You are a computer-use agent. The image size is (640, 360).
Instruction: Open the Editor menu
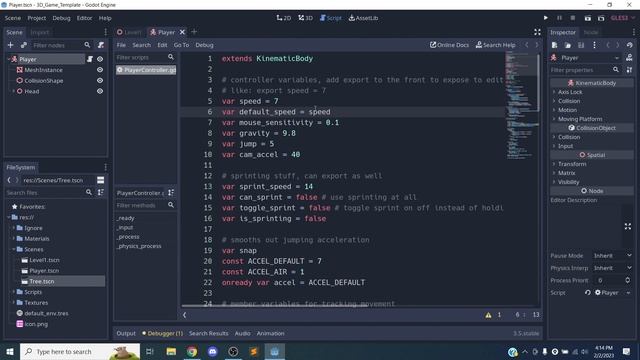point(84,18)
